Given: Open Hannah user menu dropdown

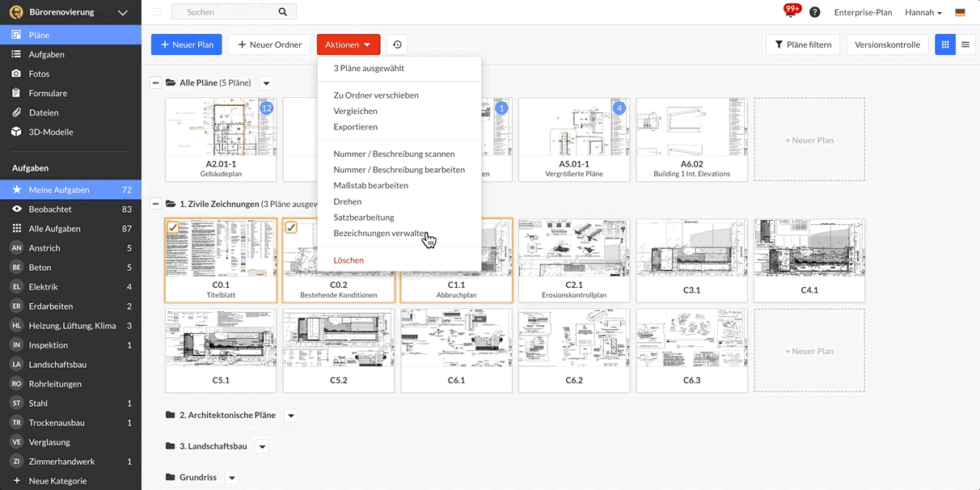Looking at the screenshot, I should [923, 12].
